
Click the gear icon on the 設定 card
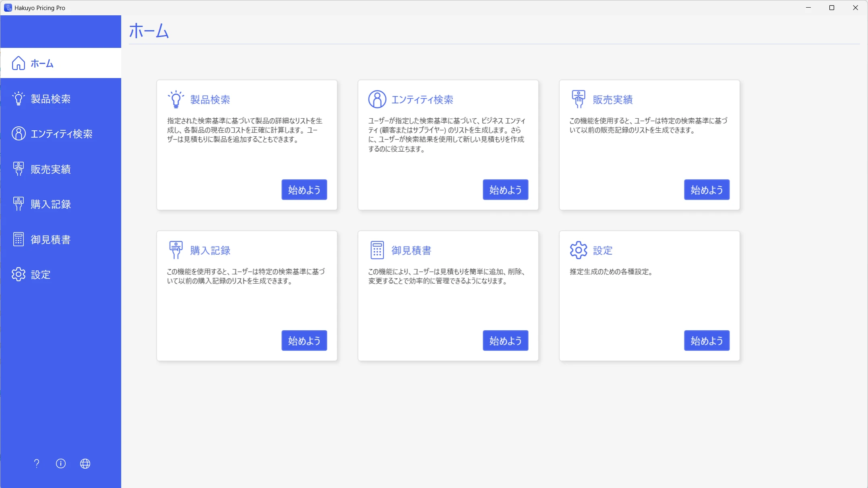pos(579,249)
